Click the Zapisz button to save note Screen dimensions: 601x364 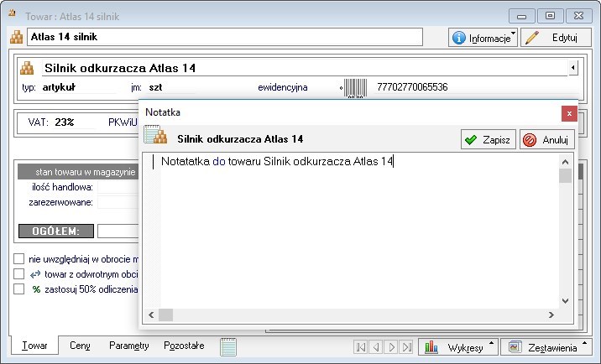click(489, 139)
